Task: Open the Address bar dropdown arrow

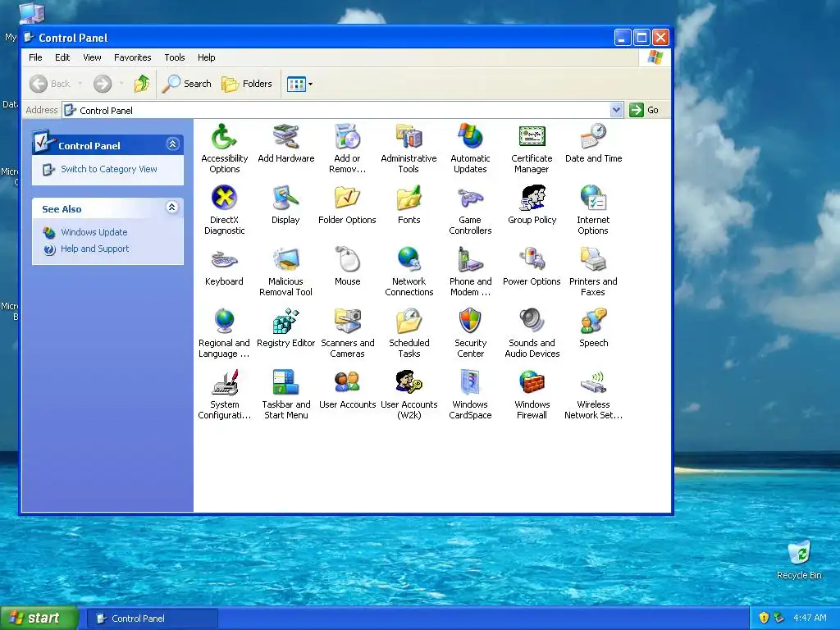Action: coord(616,110)
